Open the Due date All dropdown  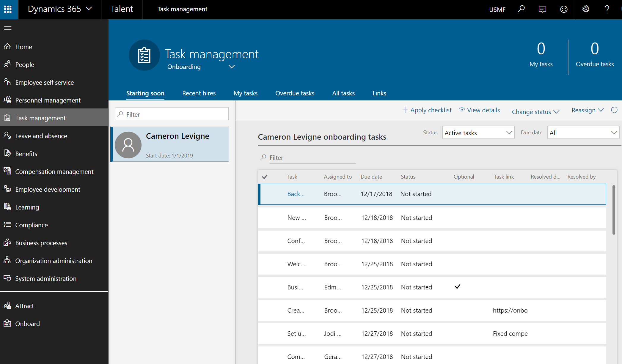583,133
